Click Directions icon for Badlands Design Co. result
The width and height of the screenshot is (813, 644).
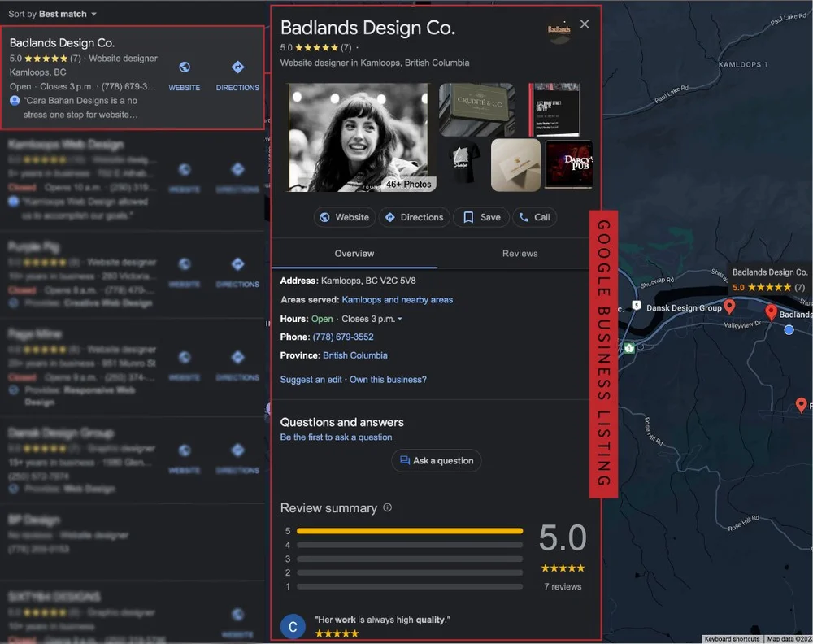(x=237, y=67)
